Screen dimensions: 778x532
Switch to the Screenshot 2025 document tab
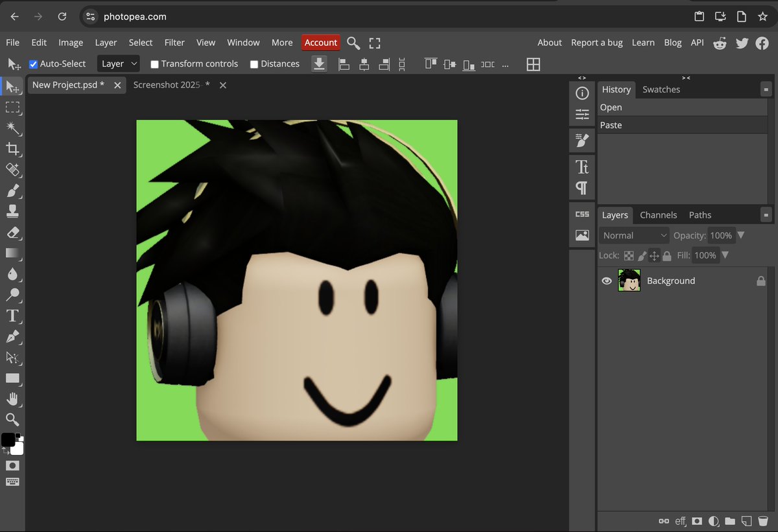click(x=171, y=85)
